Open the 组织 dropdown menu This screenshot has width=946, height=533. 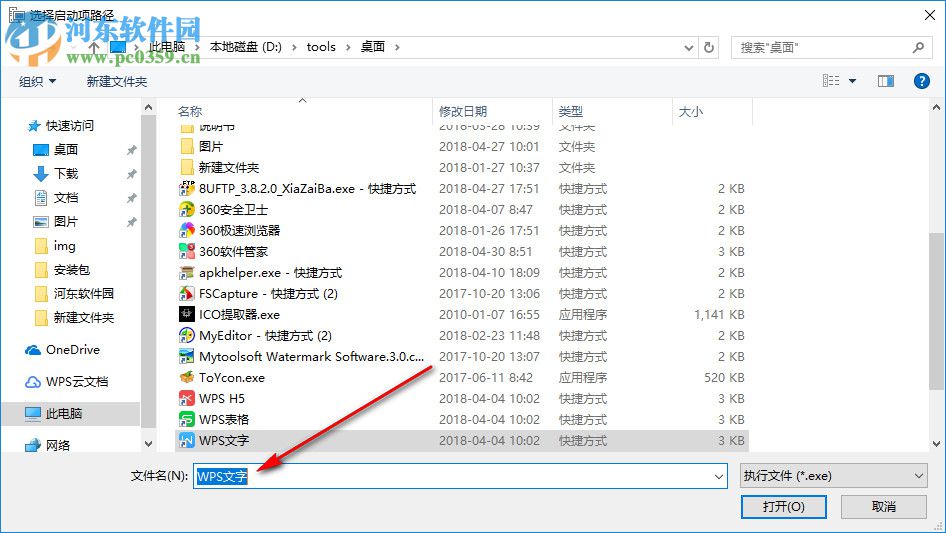tap(37, 81)
